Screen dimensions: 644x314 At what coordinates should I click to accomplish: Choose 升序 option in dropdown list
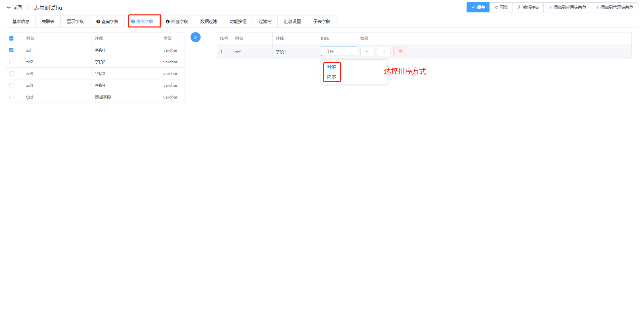coord(331,67)
